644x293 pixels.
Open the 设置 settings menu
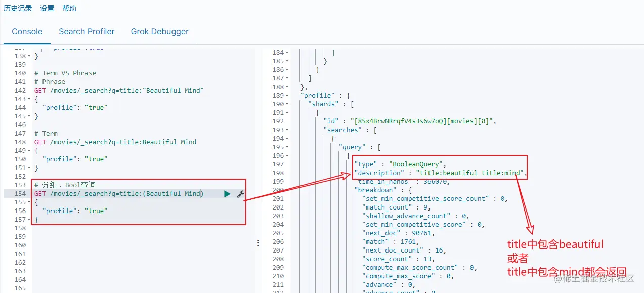pyautogui.click(x=47, y=8)
